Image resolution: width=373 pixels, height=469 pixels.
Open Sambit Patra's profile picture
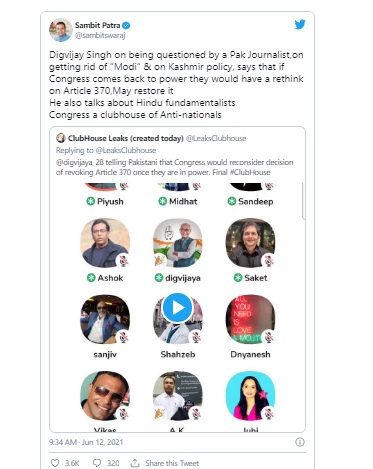(x=61, y=30)
